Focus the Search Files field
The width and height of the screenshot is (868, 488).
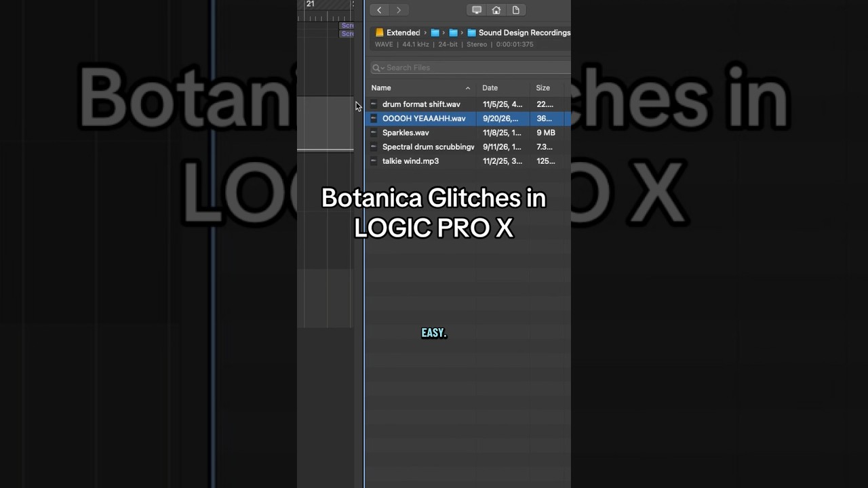pos(471,68)
